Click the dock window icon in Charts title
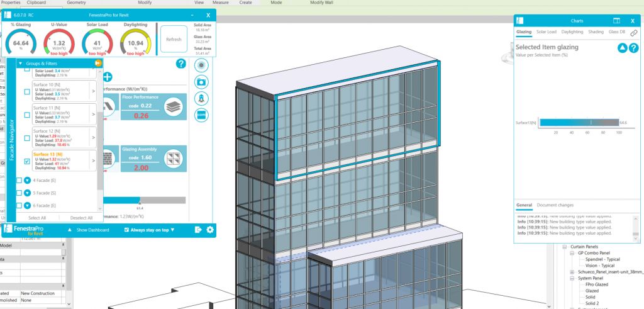Viewport: 644px width, 309px height. (616, 21)
